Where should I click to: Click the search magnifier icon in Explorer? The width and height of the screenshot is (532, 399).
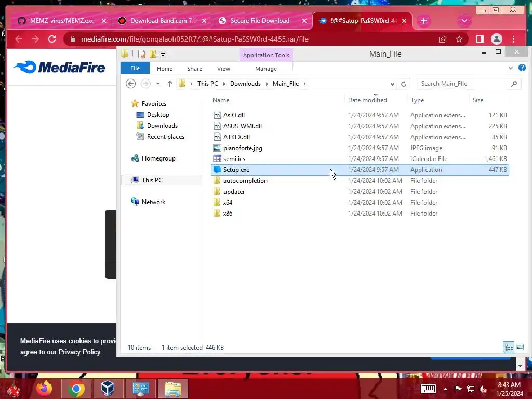point(514,84)
